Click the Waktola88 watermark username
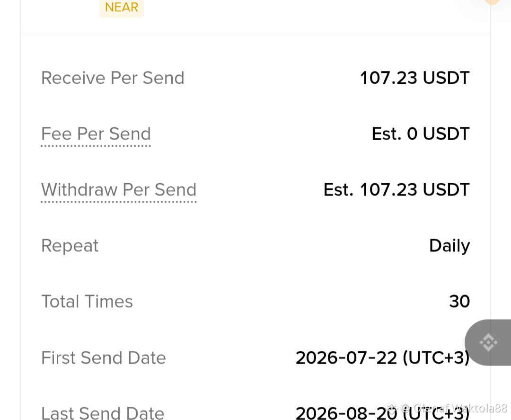 coord(480,408)
